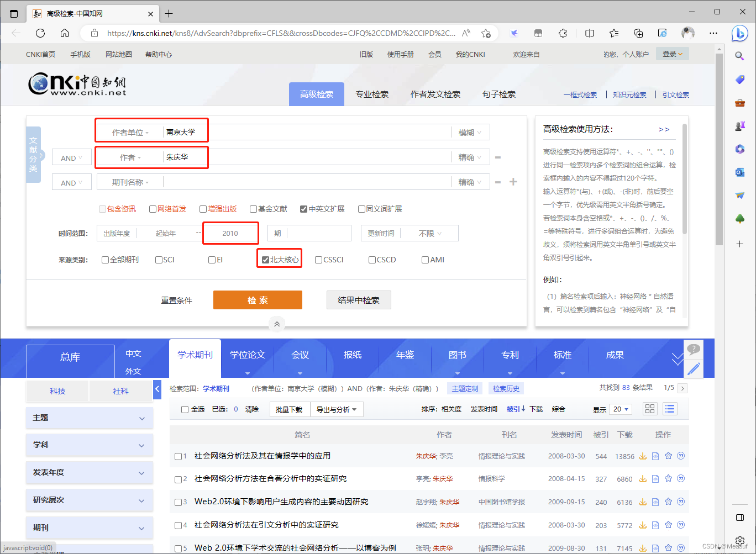Change 模糊 match mode dropdown
The image size is (756, 554).
pyautogui.click(x=470, y=133)
